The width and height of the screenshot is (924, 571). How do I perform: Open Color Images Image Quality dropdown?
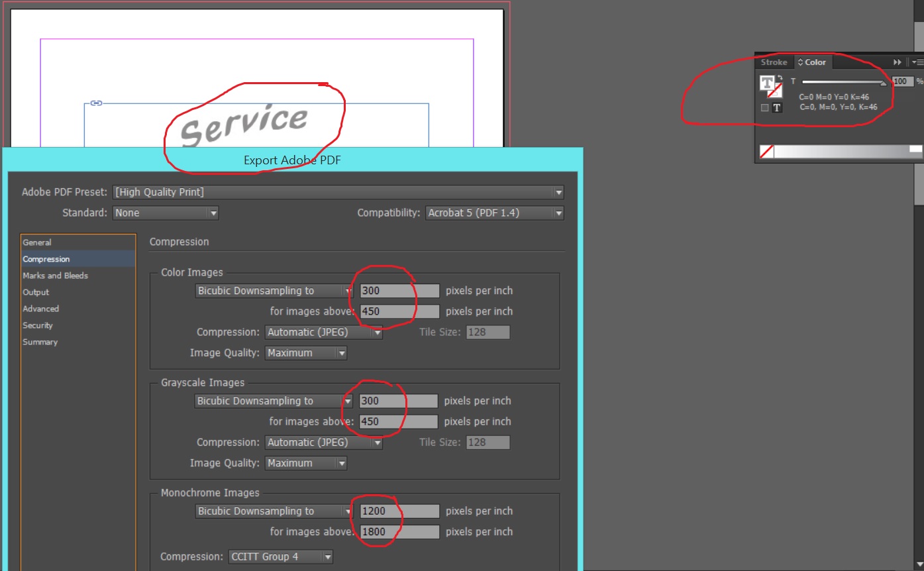[306, 353]
